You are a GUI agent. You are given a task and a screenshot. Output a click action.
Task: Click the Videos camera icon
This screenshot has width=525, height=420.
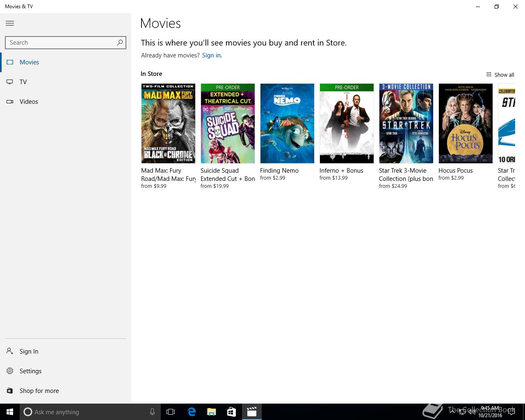(x=10, y=102)
